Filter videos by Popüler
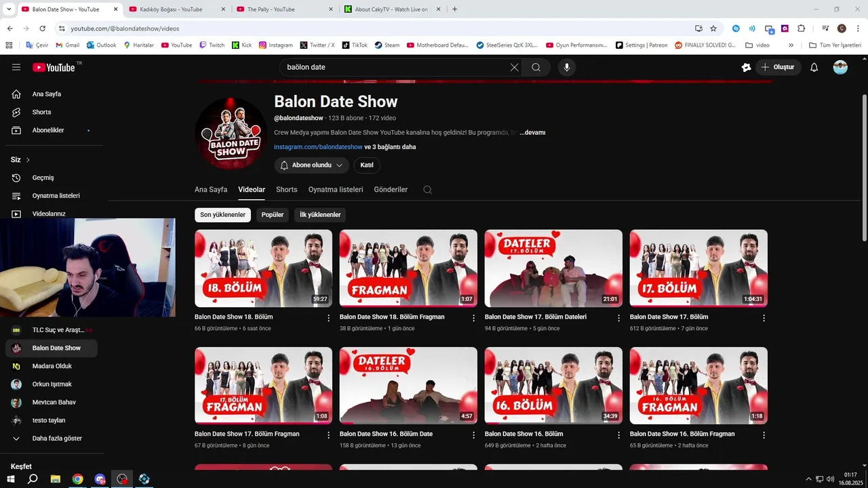868x488 pixels. click(273, 215)
